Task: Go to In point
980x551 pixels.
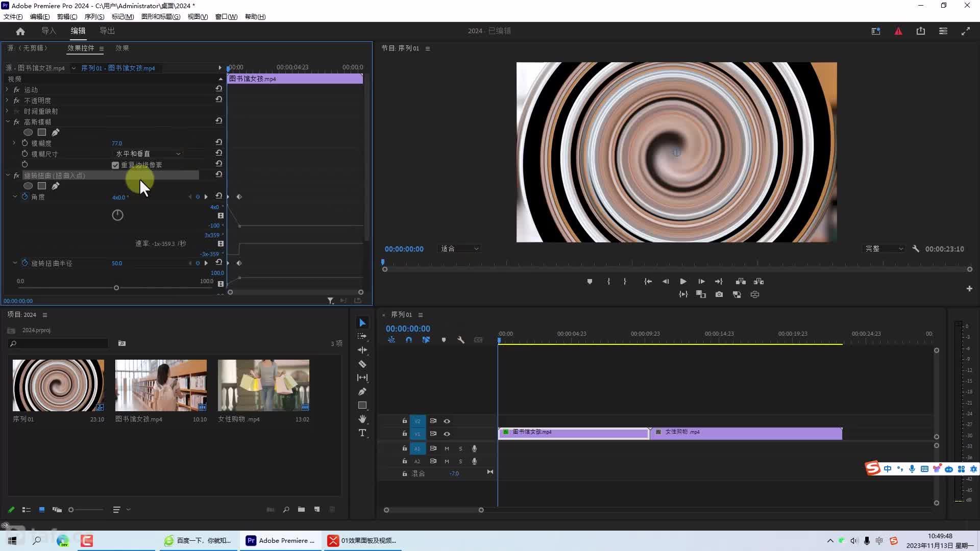Action: 648,282
